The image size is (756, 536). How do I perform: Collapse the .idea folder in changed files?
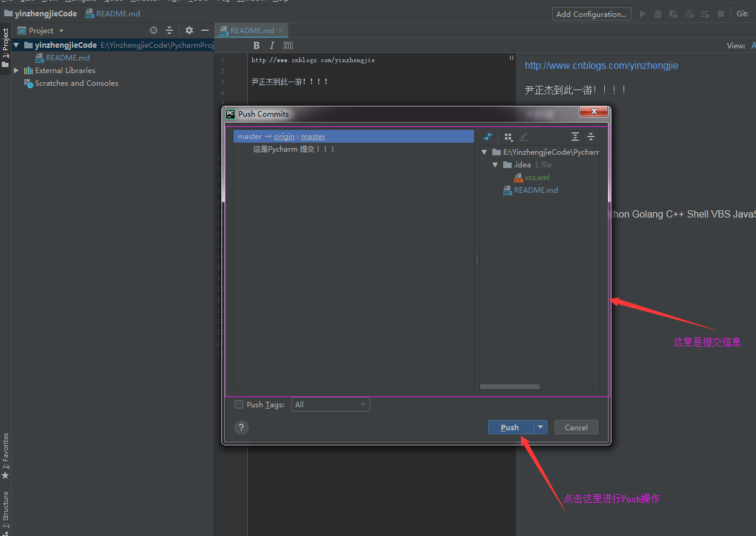(x=495, y=165)
